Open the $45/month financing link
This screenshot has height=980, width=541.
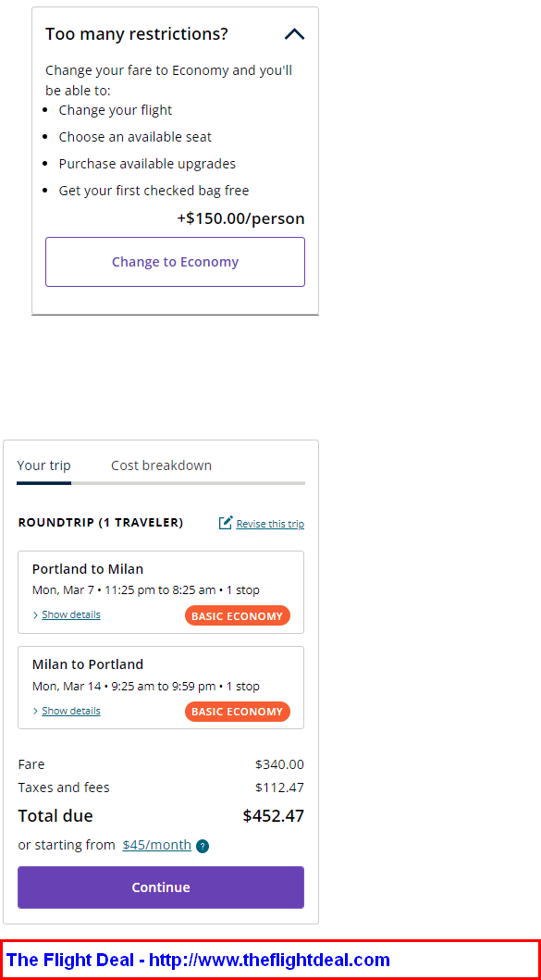pos(157,845)
